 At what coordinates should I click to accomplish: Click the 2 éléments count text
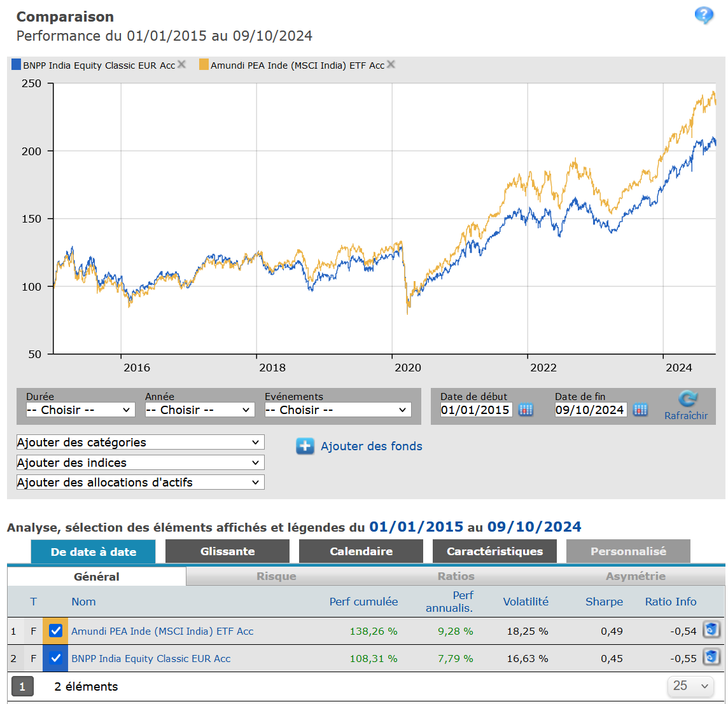tap(86, 686)
